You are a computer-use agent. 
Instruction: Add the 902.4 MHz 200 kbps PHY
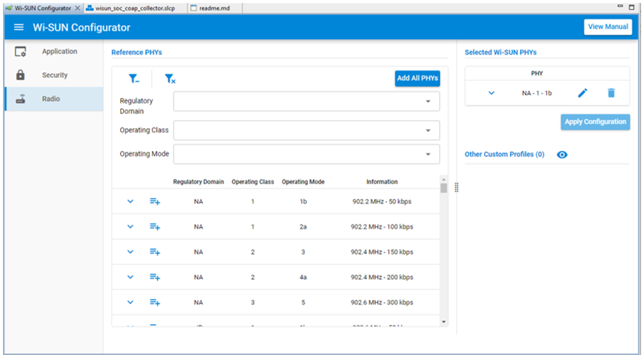click(155, 277)
